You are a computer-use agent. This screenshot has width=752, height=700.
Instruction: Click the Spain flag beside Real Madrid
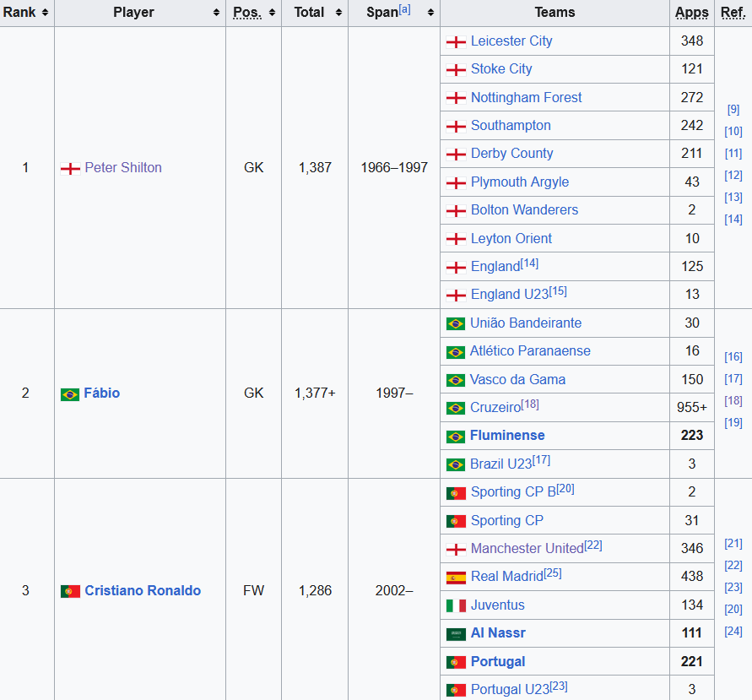point(456,578)
